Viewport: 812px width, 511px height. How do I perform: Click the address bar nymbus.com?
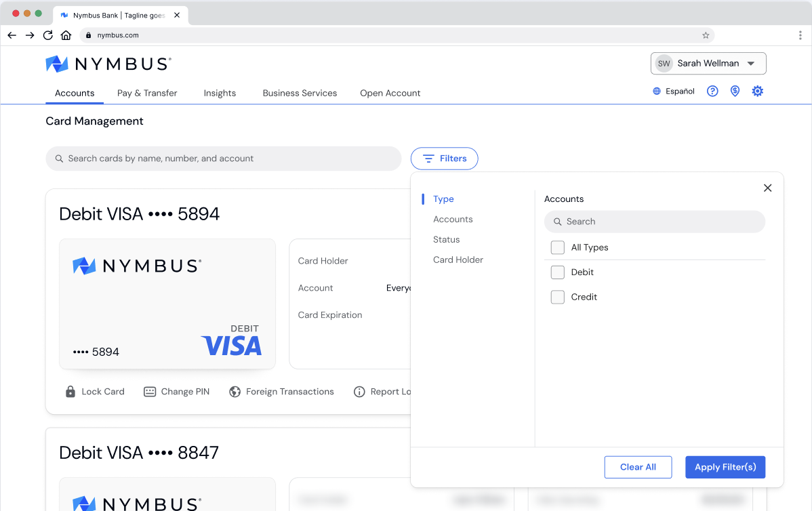(397, 35)
